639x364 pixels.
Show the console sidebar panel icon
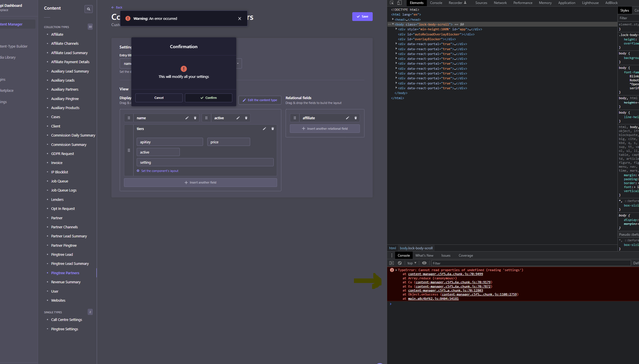point(391,263)
